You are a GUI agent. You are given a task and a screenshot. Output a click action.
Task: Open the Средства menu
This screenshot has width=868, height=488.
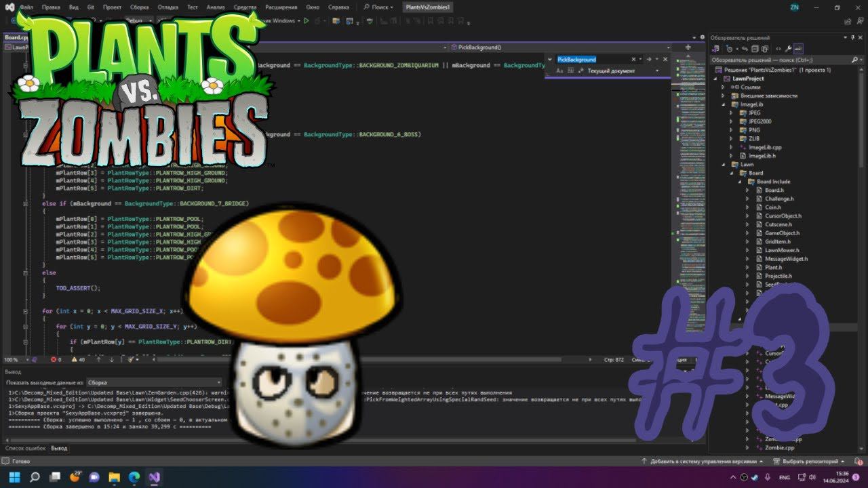pyautogui.click(x=245, y=7)
